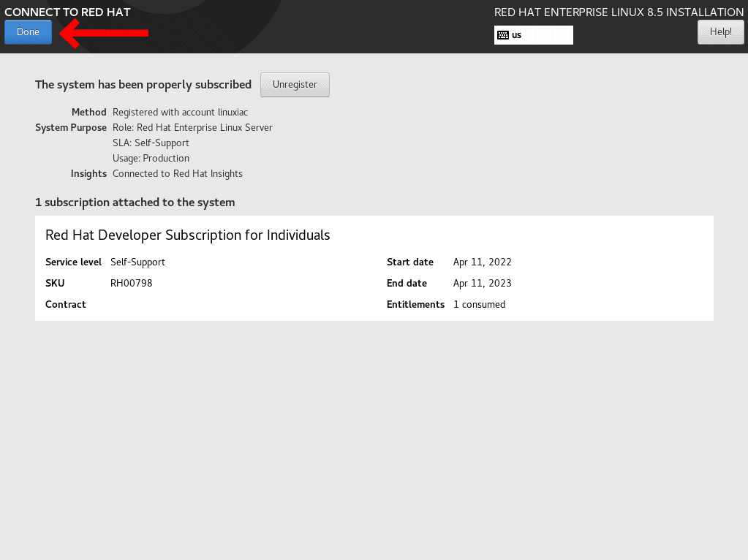This screenshot has width=748, height=560.
Task: Select the us keyboard layout indicator
Action: pos(533,35)
